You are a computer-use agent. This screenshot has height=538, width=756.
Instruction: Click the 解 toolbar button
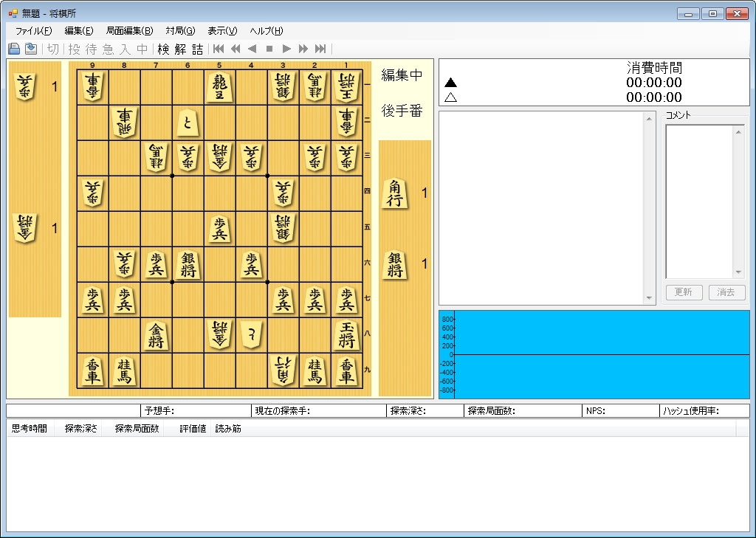click(x=180, y=49)
